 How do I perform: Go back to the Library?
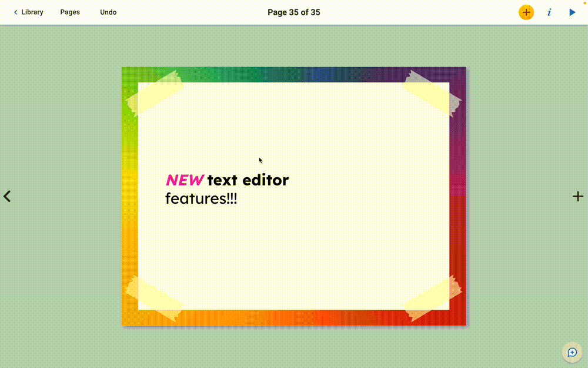coord(28,12)
